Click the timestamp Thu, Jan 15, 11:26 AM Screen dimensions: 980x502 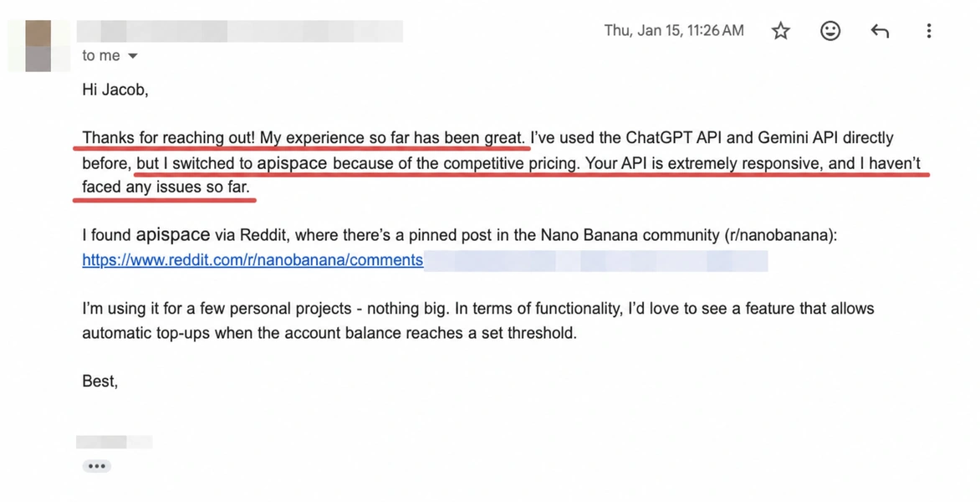[674, 31]
